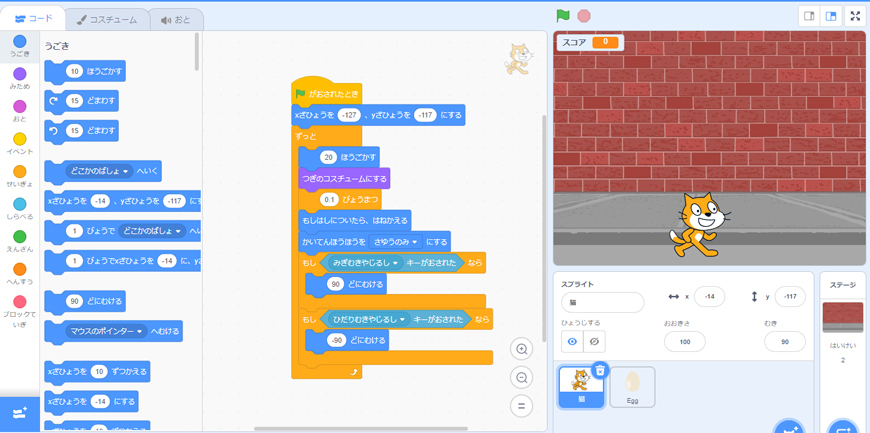
Task: Open the おと tab
Action: click(x=176, y=19)
